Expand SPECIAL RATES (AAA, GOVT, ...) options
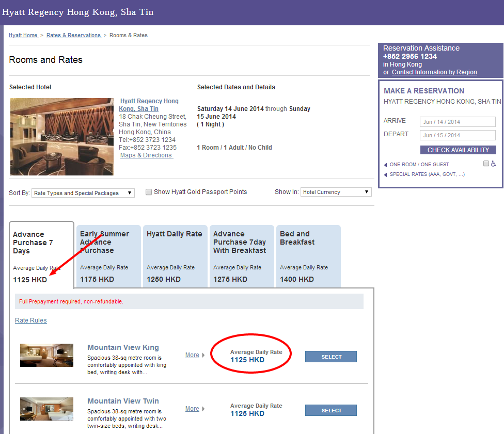Viewport: 504px width, 434px height. coord(427,174)
